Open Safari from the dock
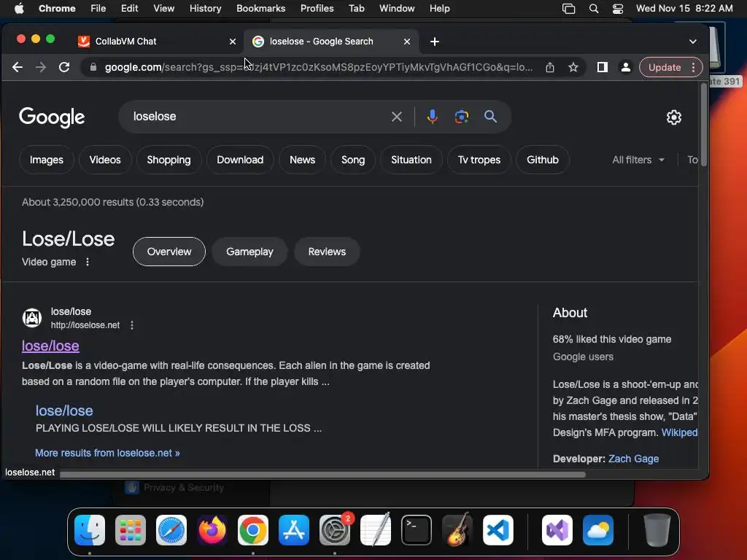This screenshot has height=560, width=747. (x=171, y=530)
